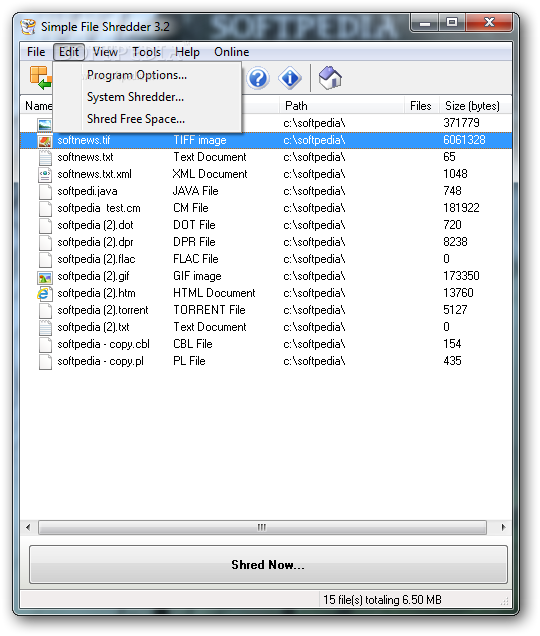Screen dimensions: 540x636
Task: Click the FLAC File type cell
Action: pyautogui.click(x=196, y=260)
